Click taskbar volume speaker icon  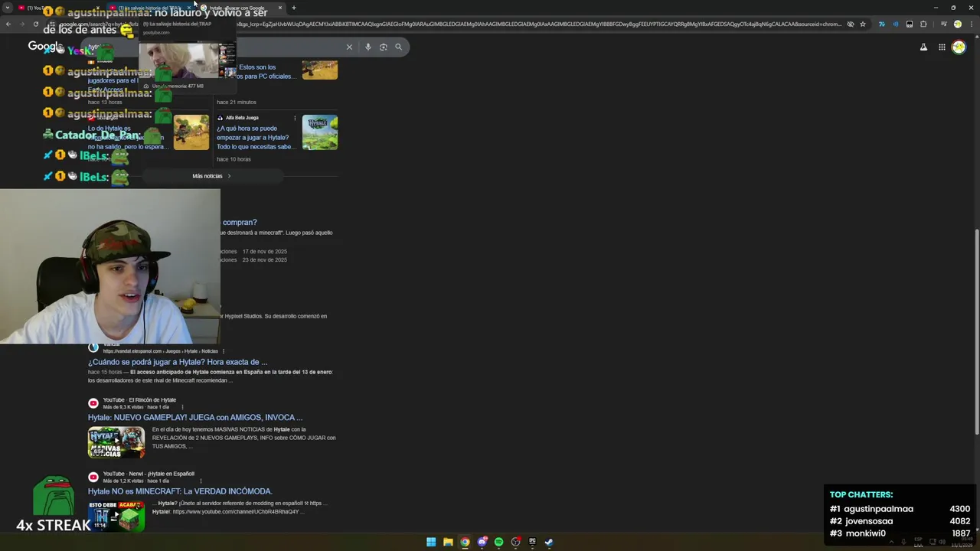coord(942,542)
